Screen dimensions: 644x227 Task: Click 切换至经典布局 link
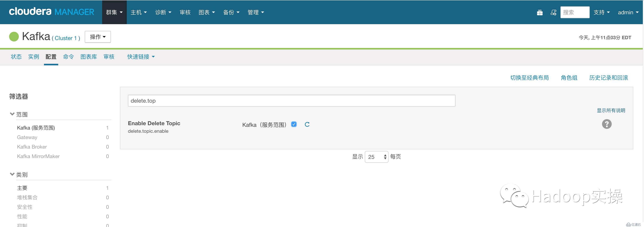(x=530, y=78)
